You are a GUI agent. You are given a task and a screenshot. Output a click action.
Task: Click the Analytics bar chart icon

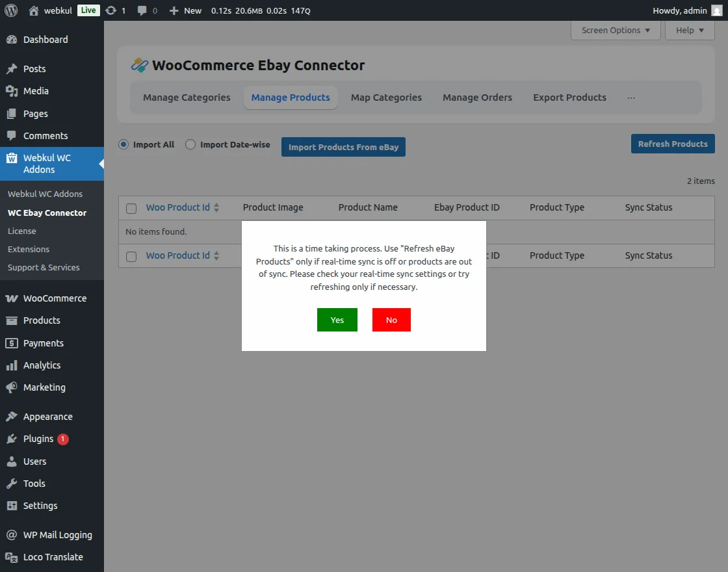tap(12, 365)
